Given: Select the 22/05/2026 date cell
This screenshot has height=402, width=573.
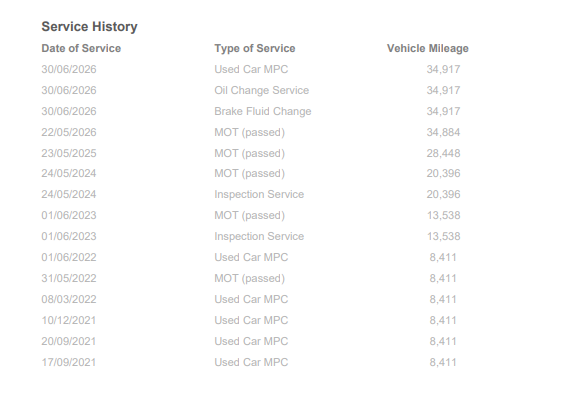Looking at the screenshot, I should pyautogui.click(x=69, y=132).
